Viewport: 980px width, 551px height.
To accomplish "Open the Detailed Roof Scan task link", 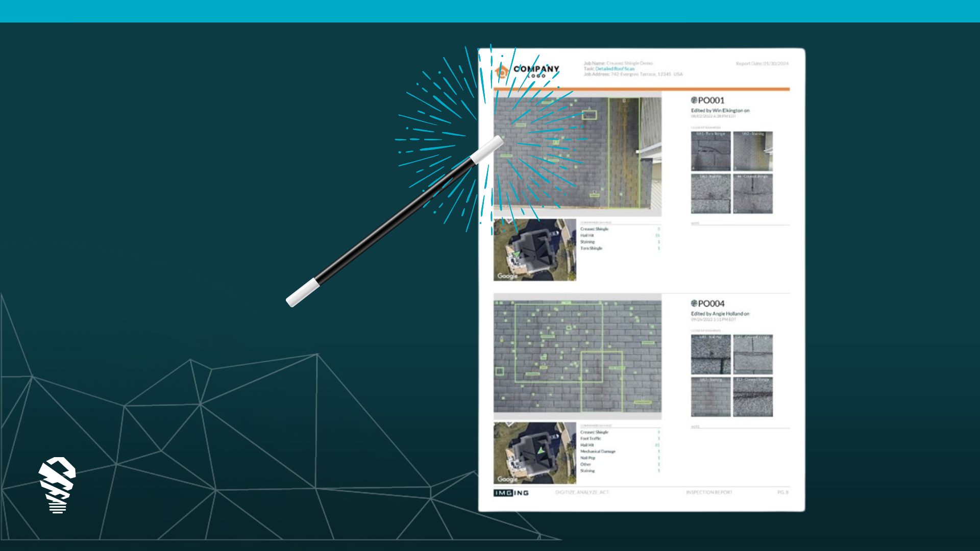I will click(x=615, y=69).
